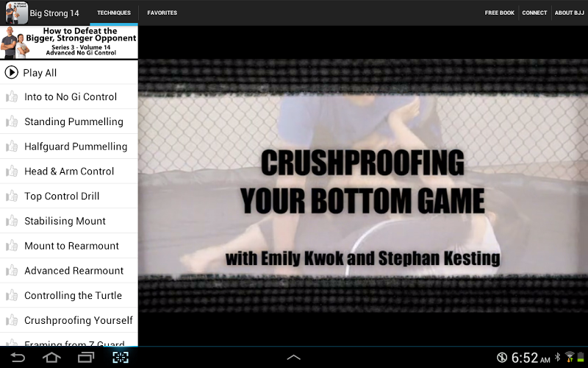Favorite the Halfguard Pummelling video
The width and height of the screenshot is (588, 368).
pos(12,146)
